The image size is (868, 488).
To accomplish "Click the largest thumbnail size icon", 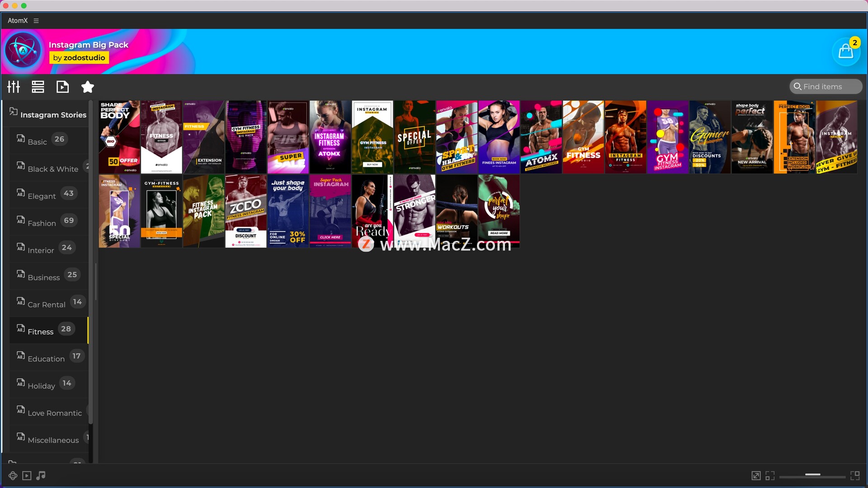I will 855,475.
